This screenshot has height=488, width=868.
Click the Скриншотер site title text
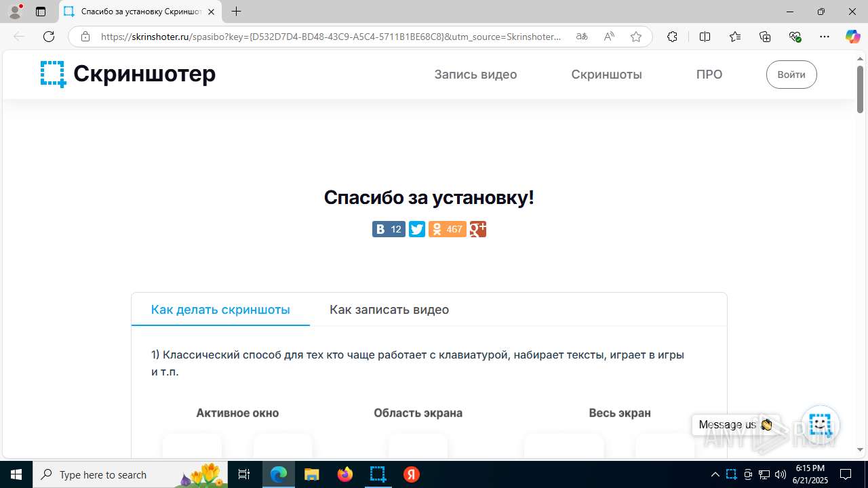pyautogui.click(x=144, y=73)
